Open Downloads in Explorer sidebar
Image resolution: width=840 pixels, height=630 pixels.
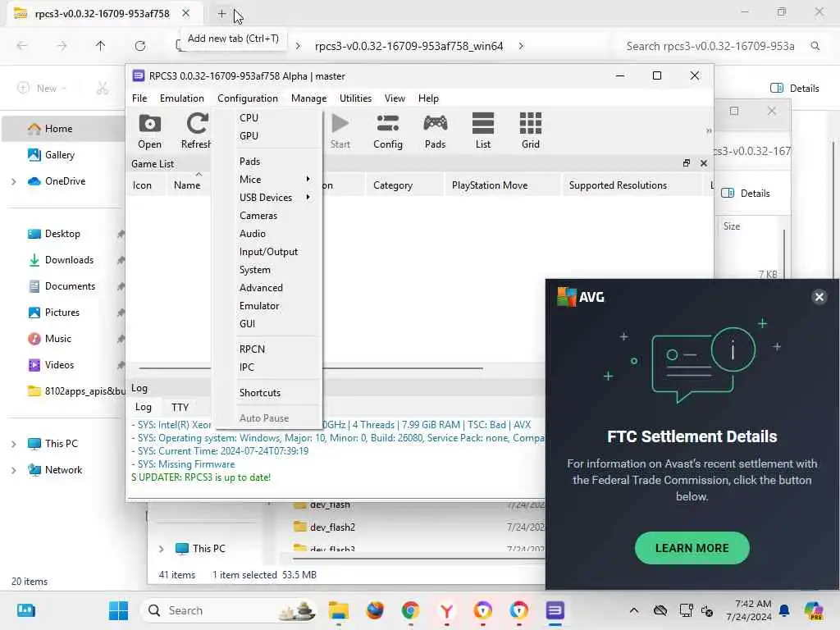(x=63, y=260)
